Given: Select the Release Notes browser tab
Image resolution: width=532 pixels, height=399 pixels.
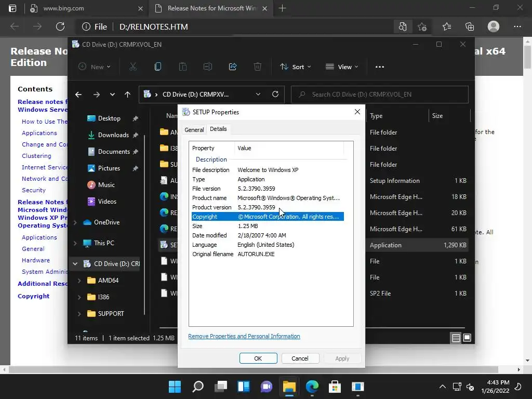Looking at the screenshot, I should (x=211, y=8).
